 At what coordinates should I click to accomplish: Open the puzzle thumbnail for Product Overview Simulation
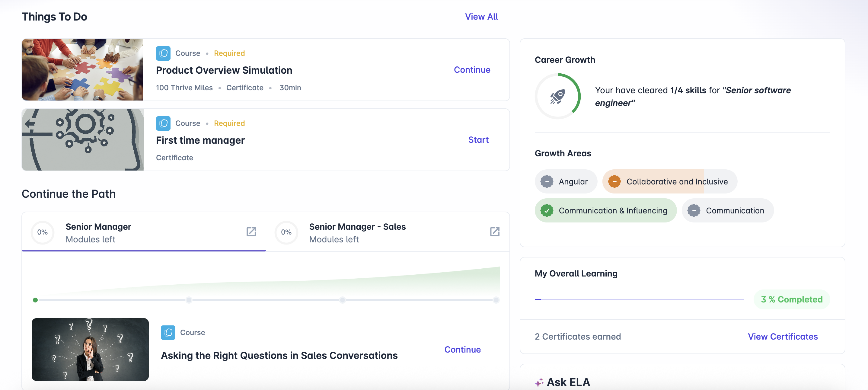tap(83, 70)
